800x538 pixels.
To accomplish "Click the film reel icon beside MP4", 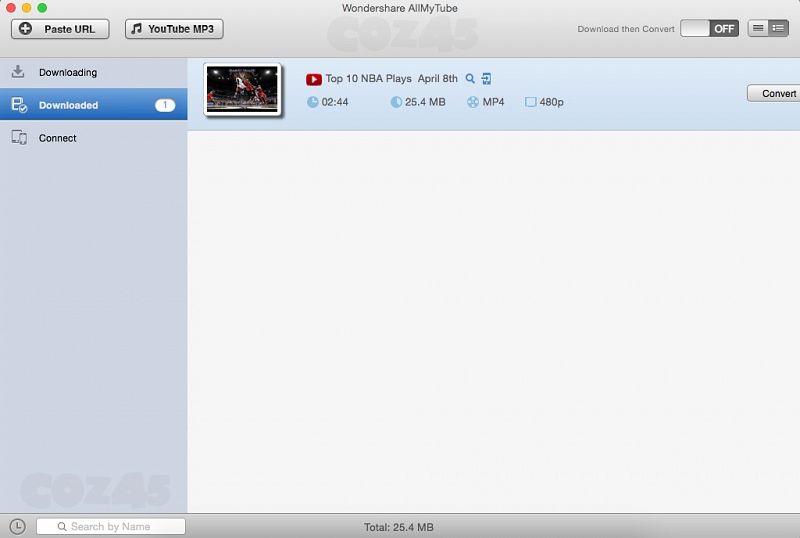I will [x=472, y=102].
